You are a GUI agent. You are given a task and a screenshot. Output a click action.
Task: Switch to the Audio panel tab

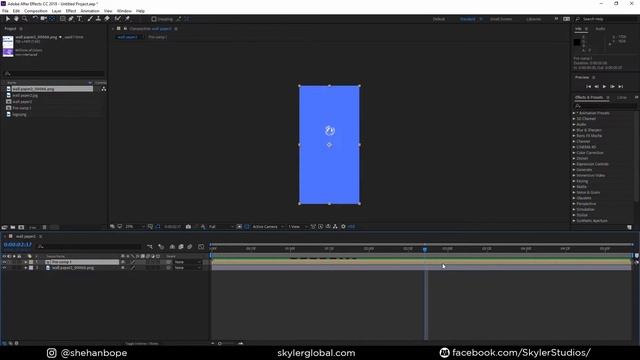click(600, 29)
